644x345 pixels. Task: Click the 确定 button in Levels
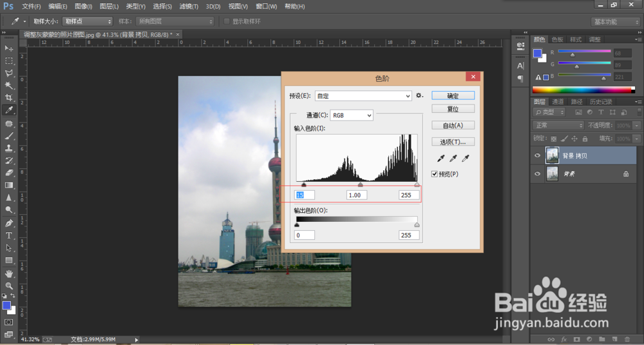pyautogui.click(x=453, y=95)
